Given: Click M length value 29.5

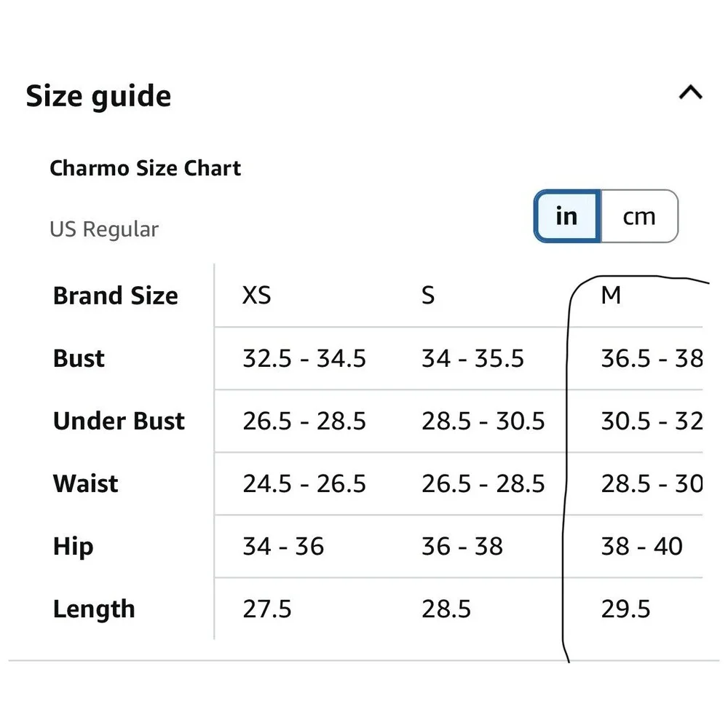Looking at the screenshot, I should (625, 609).
